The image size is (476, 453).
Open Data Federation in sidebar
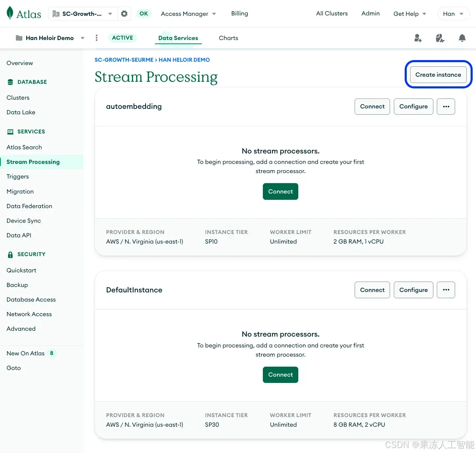point(30,206)
